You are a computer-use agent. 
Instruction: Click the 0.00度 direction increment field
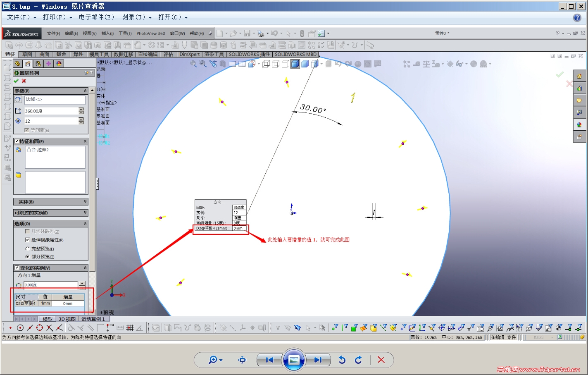coord(50,285)
